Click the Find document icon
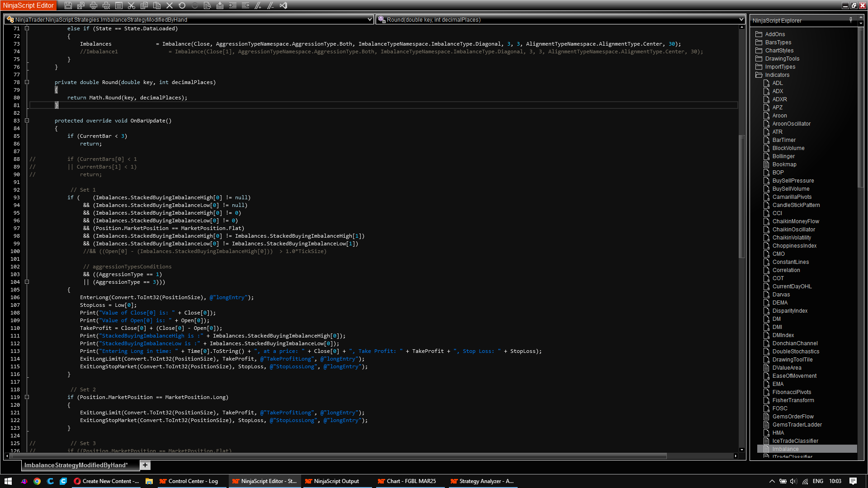The width and height of the screenshot is (868, 488). (x=208, y=5)
